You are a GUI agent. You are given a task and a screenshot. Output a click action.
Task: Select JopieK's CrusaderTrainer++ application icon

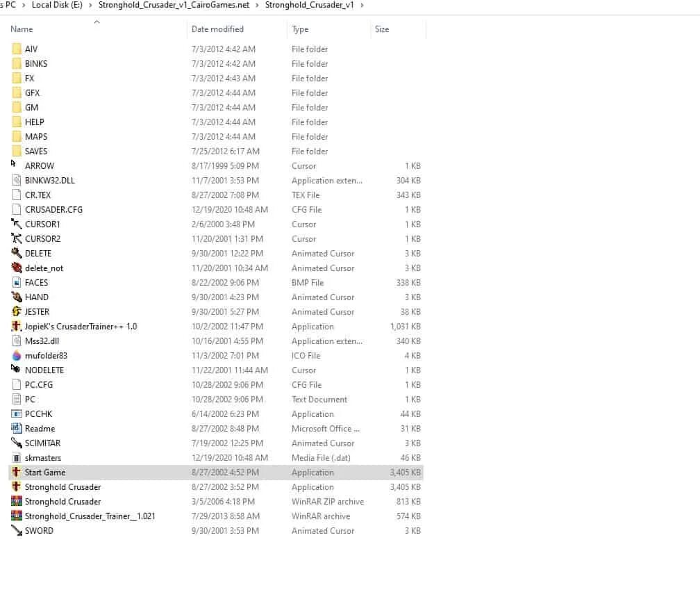[x=17, y=326]
